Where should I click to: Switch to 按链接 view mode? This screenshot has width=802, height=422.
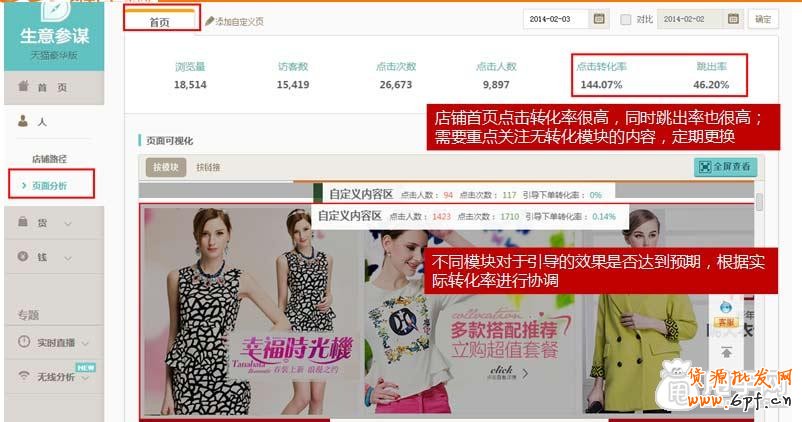pos(209,168)
